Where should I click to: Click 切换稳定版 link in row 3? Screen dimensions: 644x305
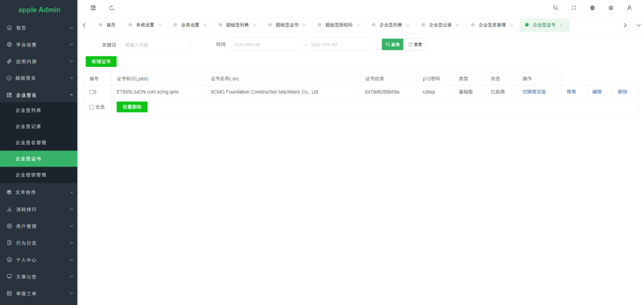click(534, 92)
